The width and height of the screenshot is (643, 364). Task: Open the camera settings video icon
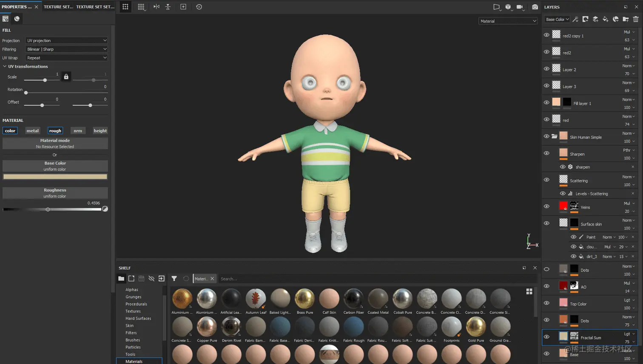point(520,7)
